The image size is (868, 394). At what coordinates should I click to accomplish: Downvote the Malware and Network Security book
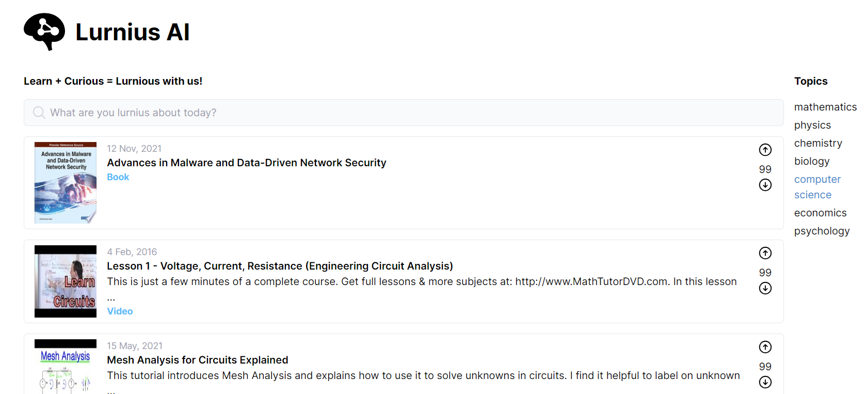(x=765, y=185)
